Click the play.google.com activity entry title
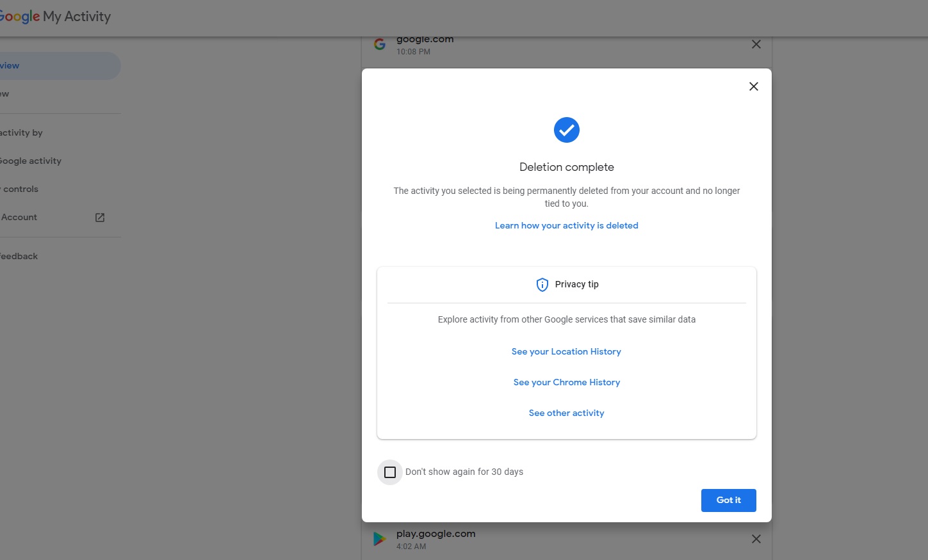 436,534
